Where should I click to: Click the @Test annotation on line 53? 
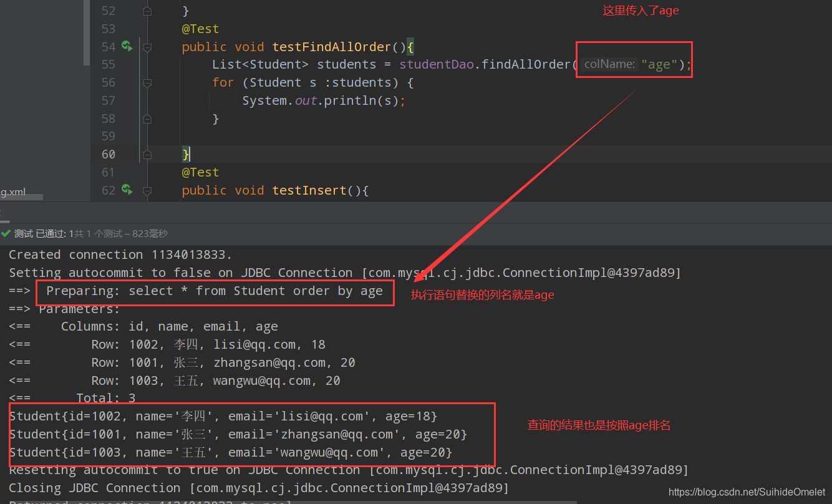(200, 29)
